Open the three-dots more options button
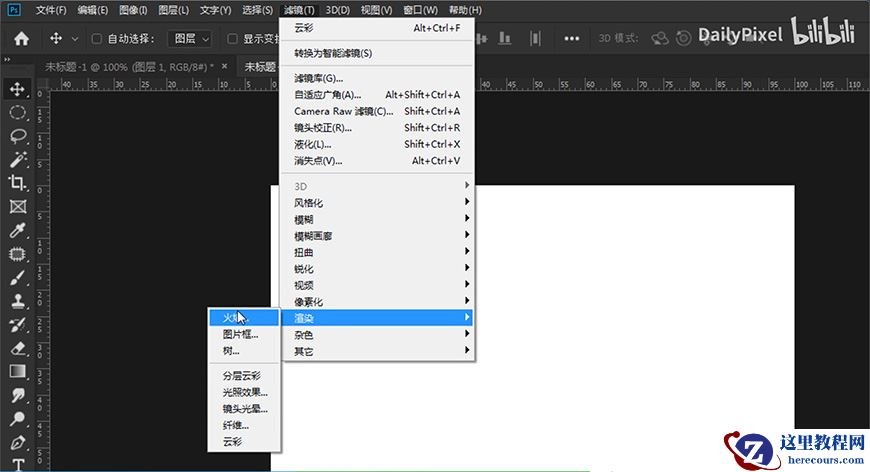 point(571,38)
